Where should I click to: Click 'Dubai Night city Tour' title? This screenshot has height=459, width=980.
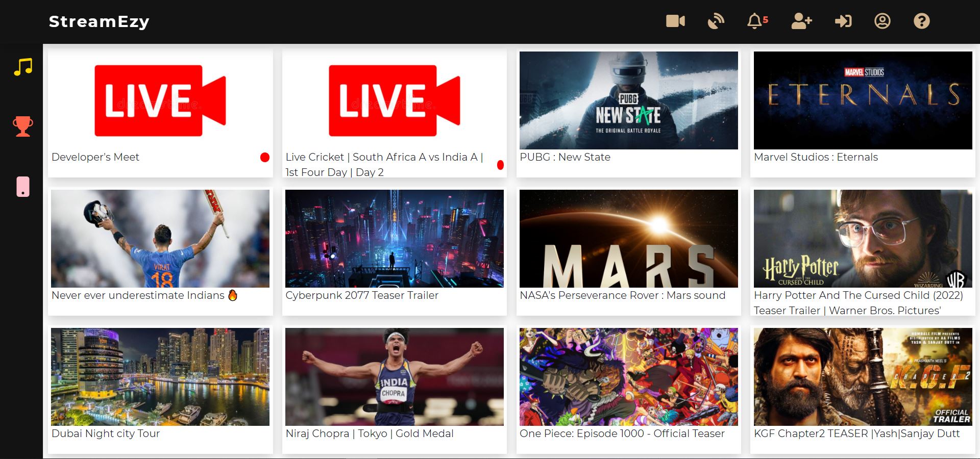point(106,433)
